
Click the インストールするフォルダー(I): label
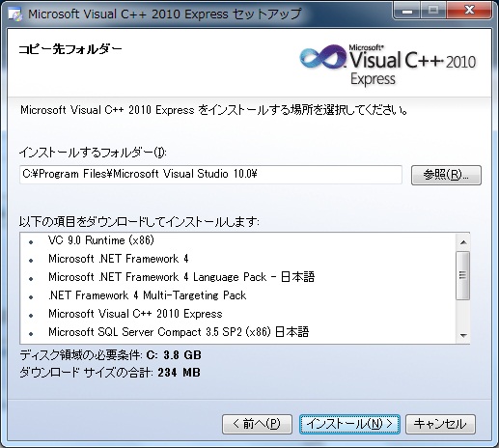click(x=93, y=152)
